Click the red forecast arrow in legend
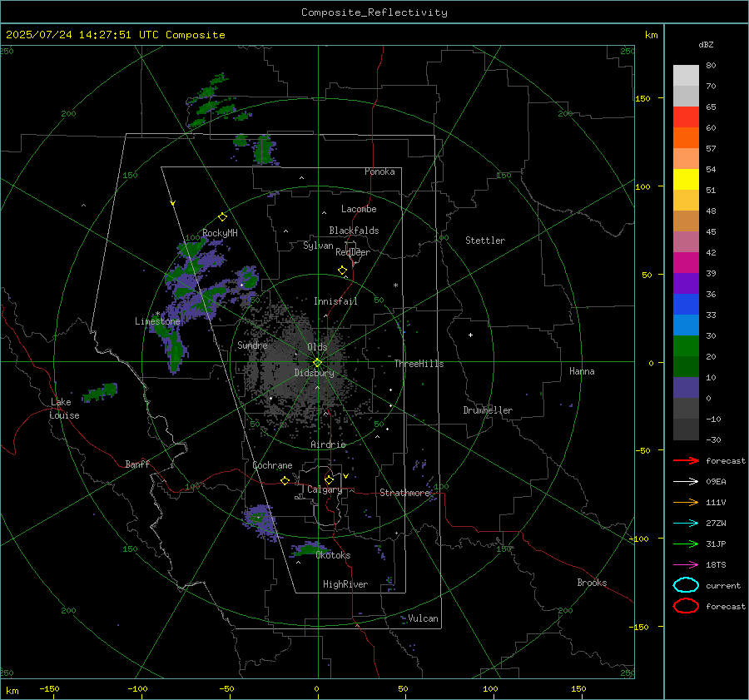 (686, 460)
